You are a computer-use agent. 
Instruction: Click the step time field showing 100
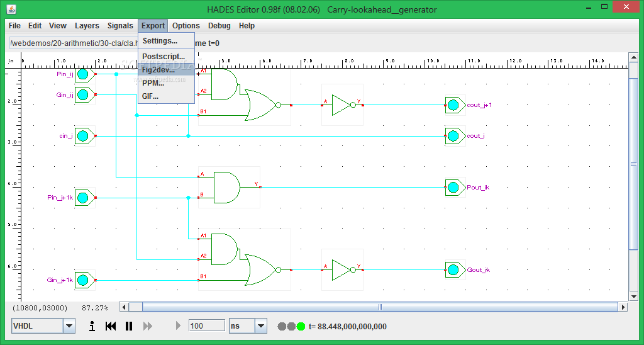click(206, 325)
